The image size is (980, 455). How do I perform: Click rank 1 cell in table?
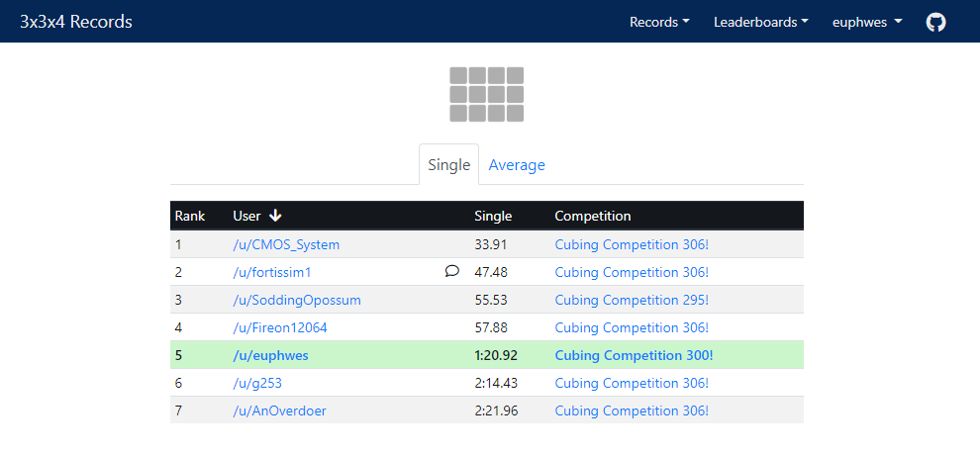(178, 244)
